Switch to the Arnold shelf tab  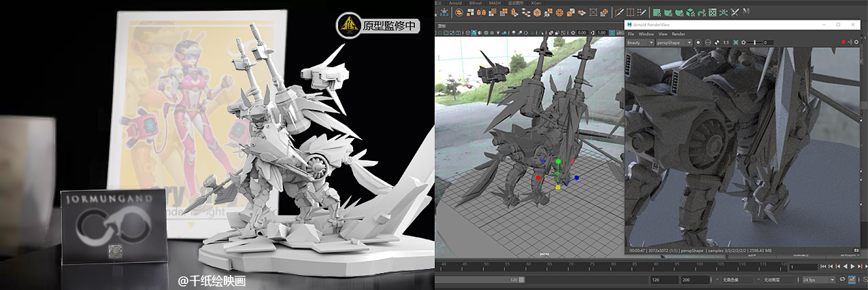pos(455,3)
